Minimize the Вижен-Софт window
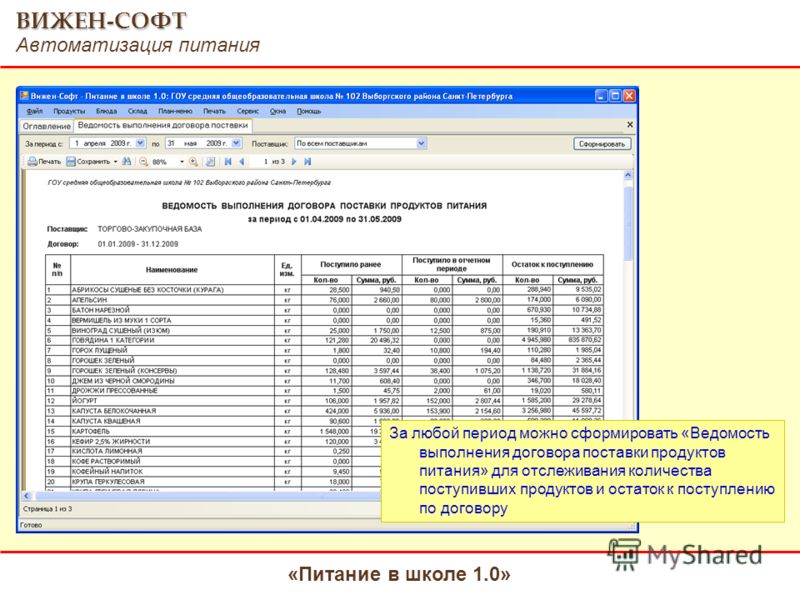800x600 pixels. coord(602,96)
